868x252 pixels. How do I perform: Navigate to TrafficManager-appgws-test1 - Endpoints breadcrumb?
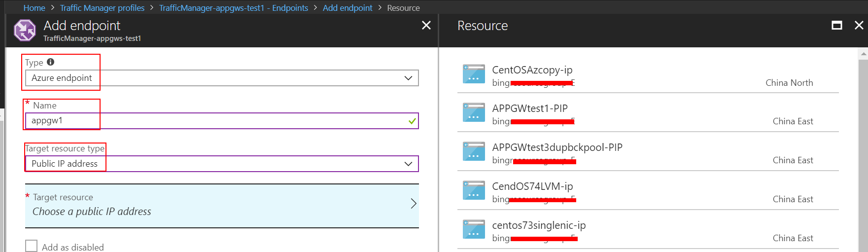point(233,8)
